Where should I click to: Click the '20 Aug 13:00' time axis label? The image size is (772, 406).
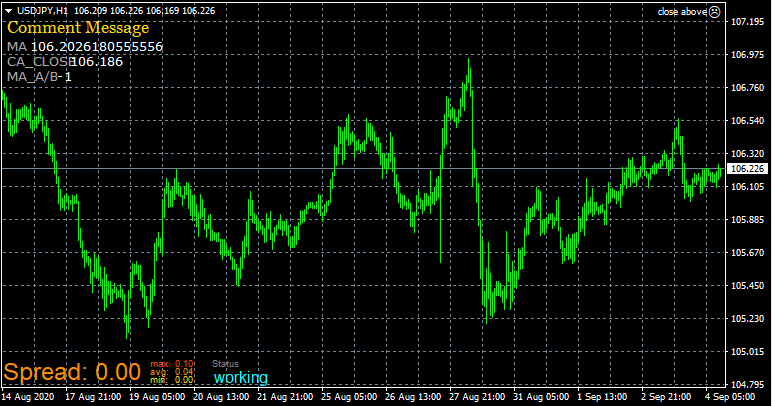pos(221,397)
